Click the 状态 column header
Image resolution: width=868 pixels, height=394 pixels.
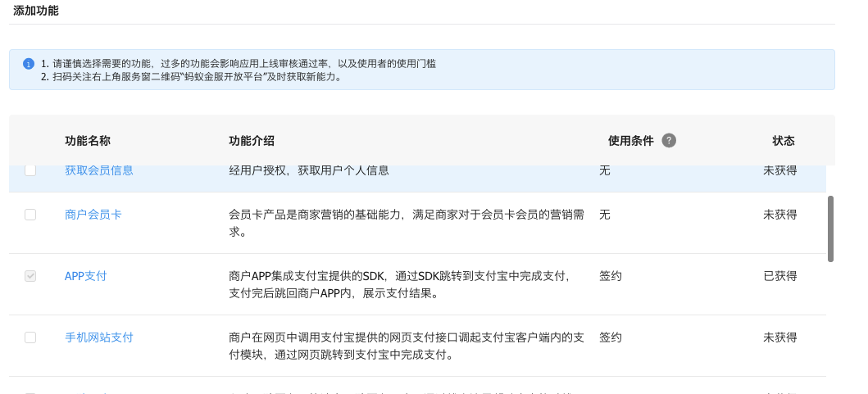(784, 141)
